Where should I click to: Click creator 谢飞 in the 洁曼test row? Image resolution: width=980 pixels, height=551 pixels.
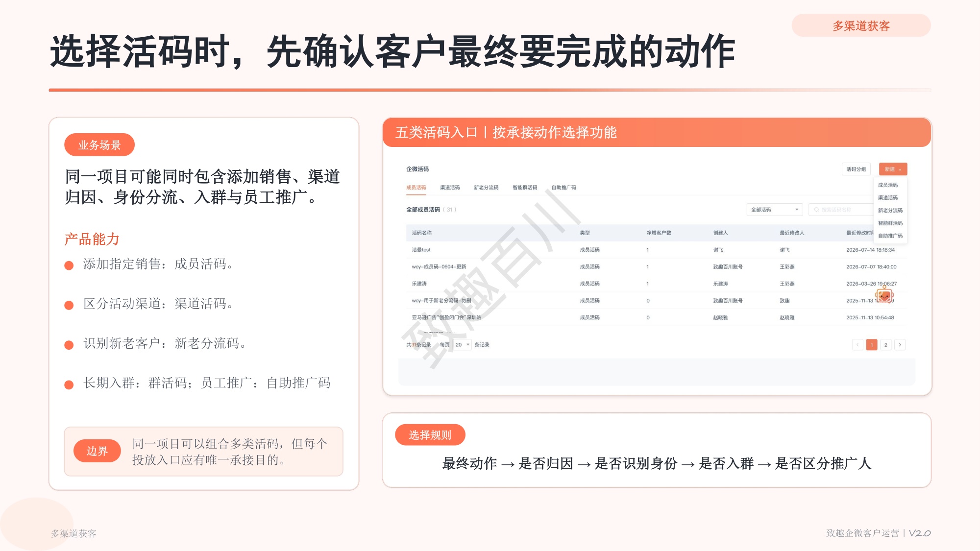click(x=718, y=250)
